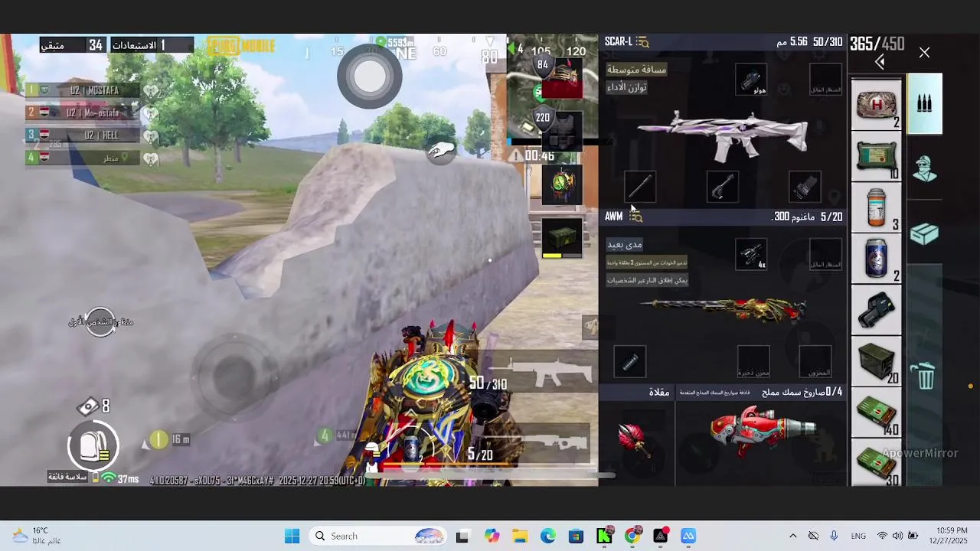The image size is (980, 551).
Task: Open ApowerMirror app in taskbar
Action: [x=688, y=536]
